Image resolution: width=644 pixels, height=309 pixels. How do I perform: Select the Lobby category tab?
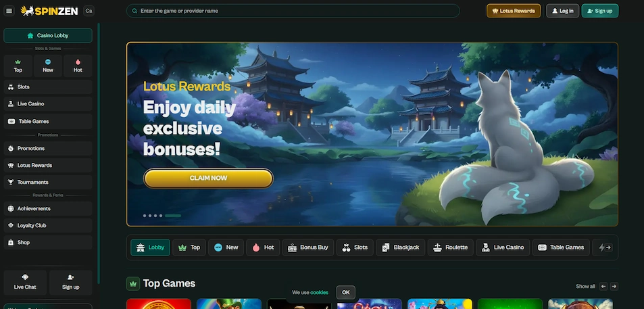pyautogui.click(x=150, y=247)
